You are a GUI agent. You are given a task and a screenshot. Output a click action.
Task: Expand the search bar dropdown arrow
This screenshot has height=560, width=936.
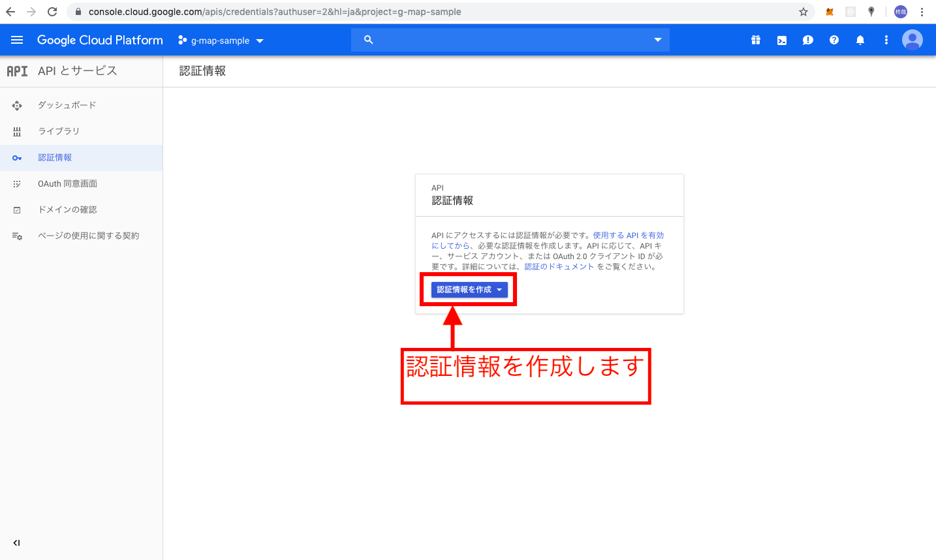click(657, 40)
